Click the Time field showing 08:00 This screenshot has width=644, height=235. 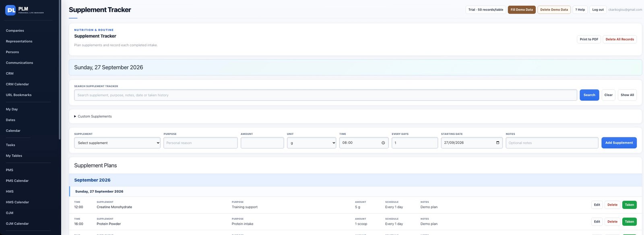coord(364,143)
